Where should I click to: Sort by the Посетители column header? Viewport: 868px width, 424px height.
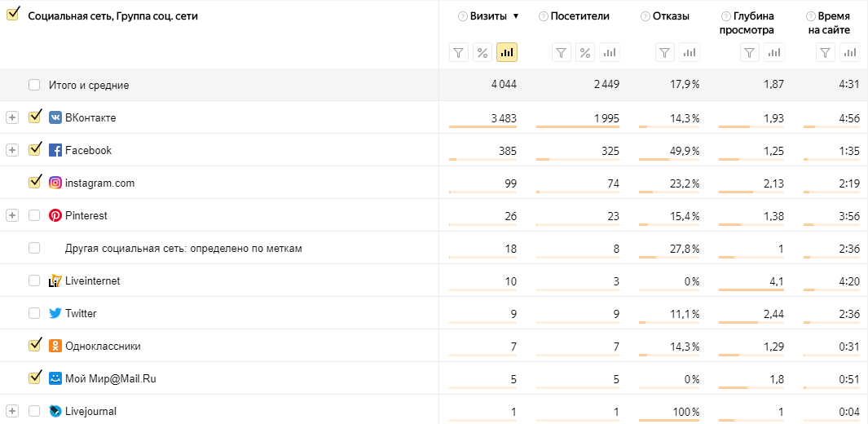coord(579,16)
